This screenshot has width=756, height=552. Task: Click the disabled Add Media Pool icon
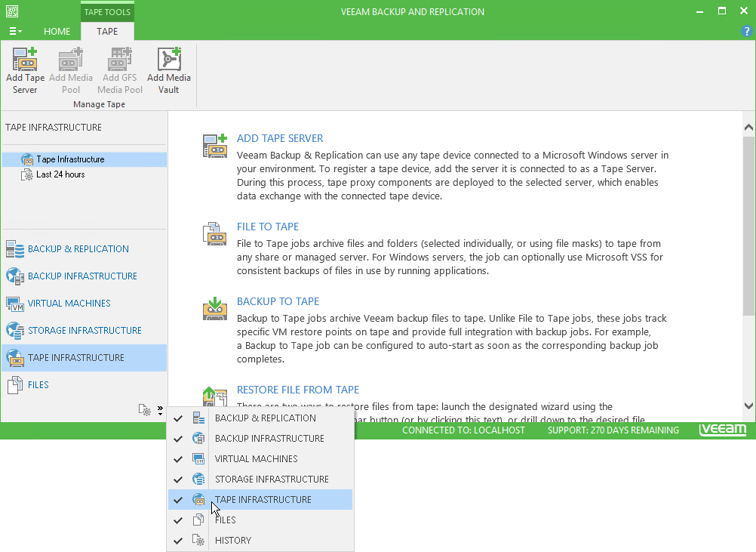pos(70,60)
